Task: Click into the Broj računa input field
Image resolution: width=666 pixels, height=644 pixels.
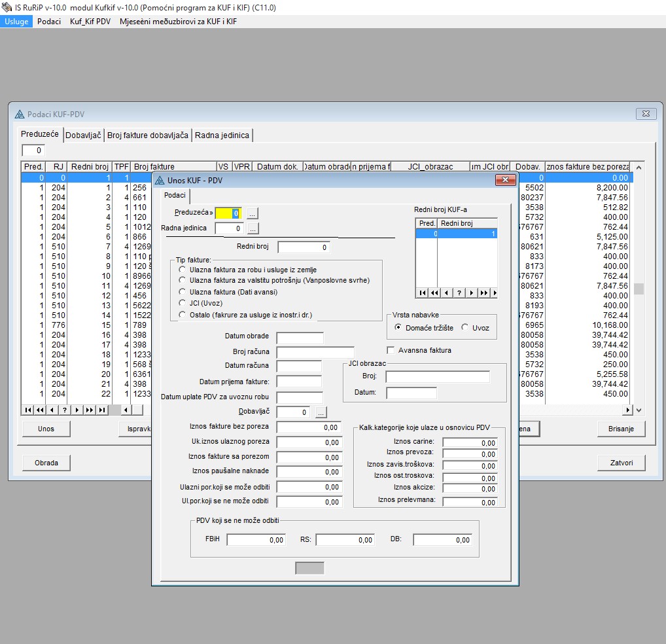Action: [x=315, y=352]
